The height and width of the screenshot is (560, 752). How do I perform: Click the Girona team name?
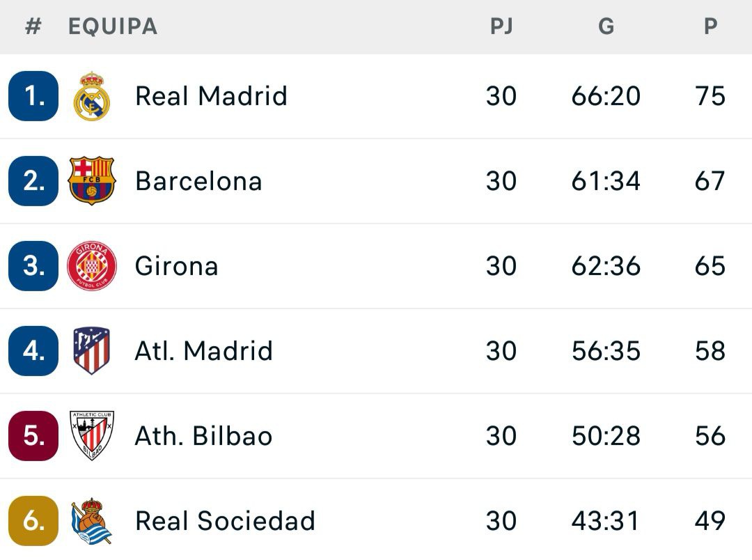tap(176, 265)
